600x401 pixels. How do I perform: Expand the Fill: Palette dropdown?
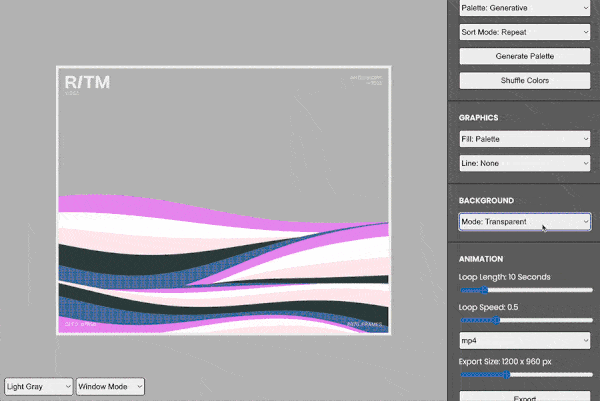[x=525, y=139]
